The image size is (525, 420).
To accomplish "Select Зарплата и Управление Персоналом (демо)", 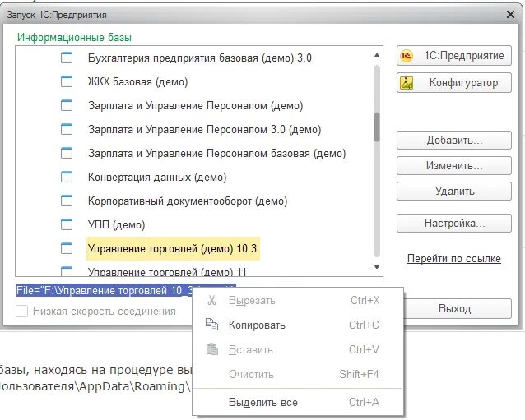I will click(196, 106).
